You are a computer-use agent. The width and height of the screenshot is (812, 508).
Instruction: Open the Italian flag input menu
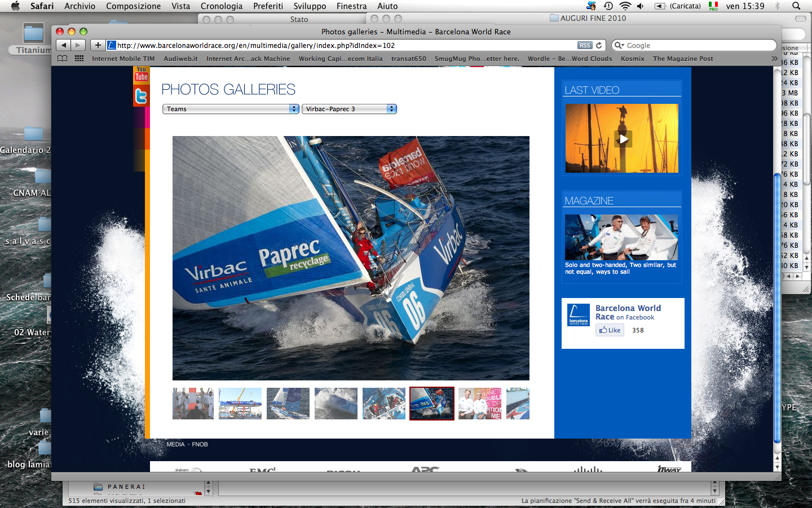713,6
